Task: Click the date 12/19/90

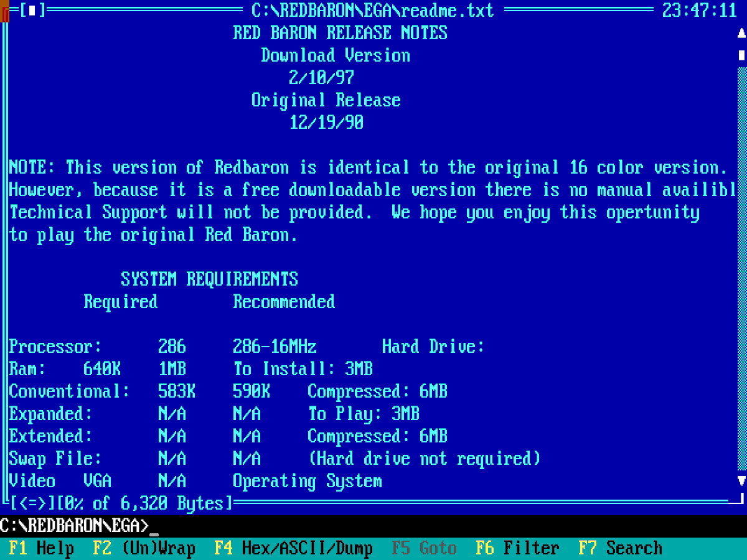Action: pos(326,123)
